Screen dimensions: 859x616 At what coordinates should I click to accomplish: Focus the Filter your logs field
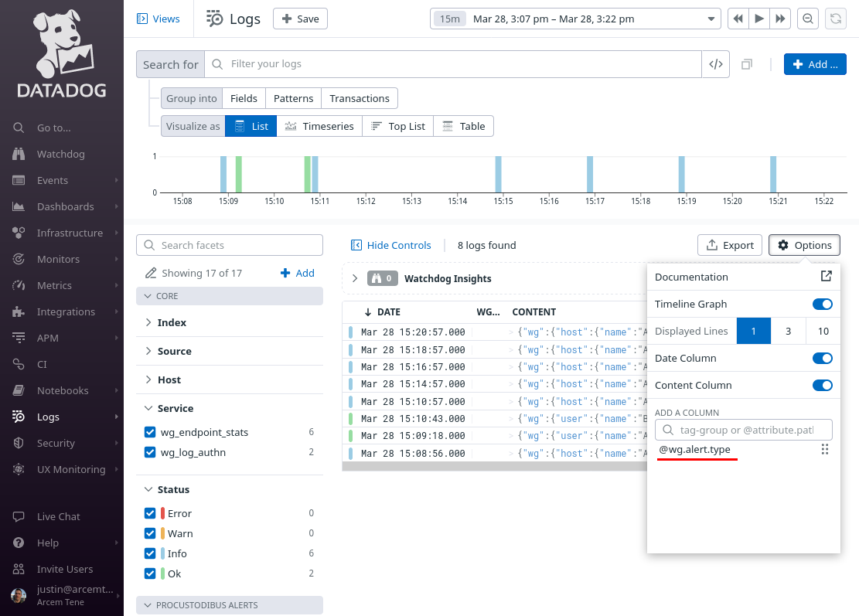(x=453, y=64)
